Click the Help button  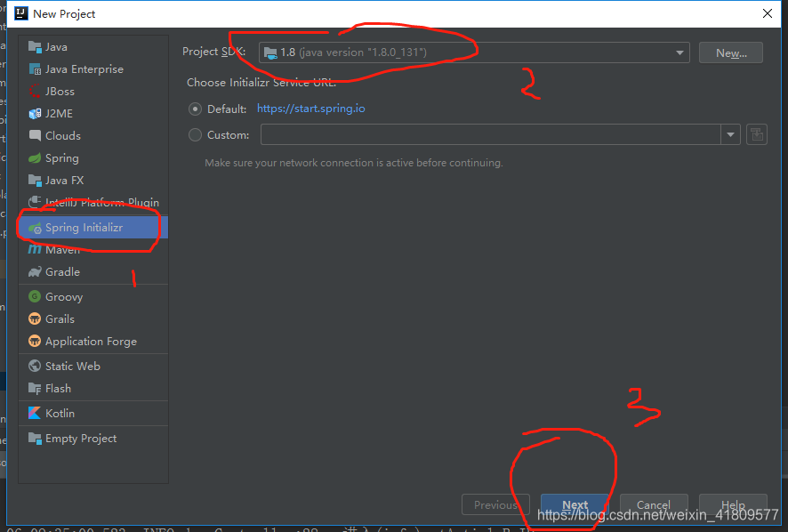[733, 504]
